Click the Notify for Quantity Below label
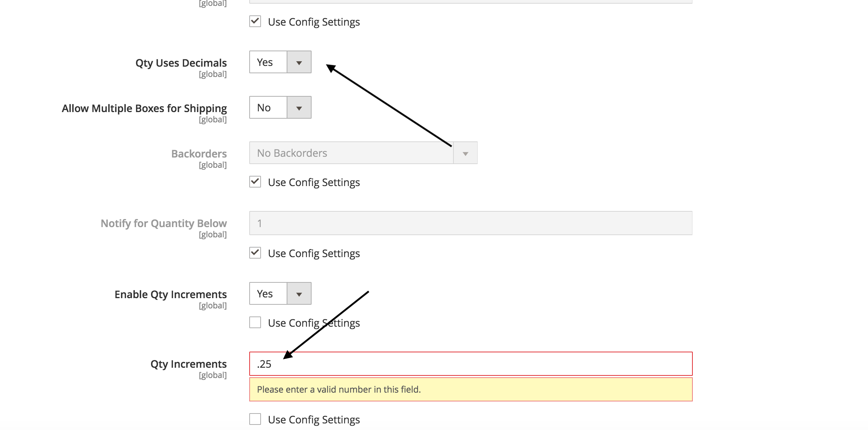868x430 pixels. pyautogui.click(x=163, y=223)
